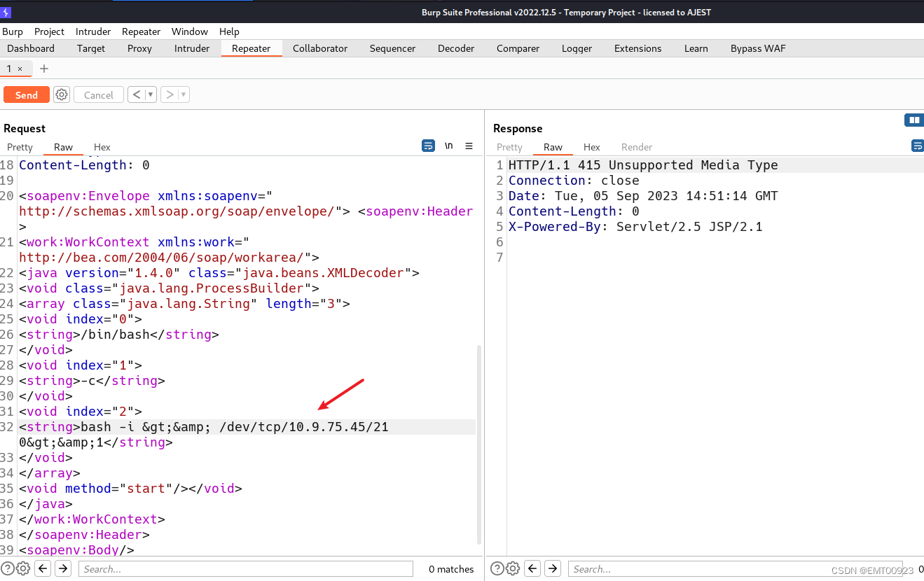Select Pretty view in Request panel

[20, 147]
